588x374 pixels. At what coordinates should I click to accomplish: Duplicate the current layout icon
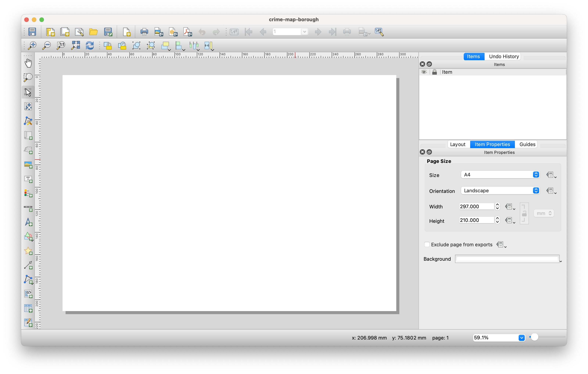[65, 32]
